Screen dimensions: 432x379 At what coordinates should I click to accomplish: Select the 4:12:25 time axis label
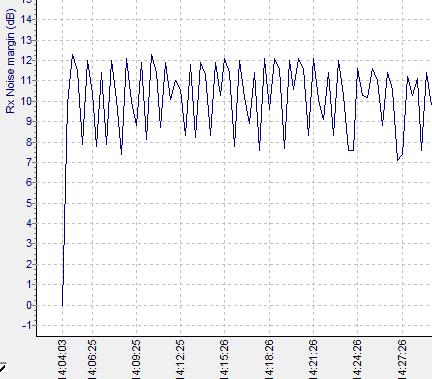pos(180,359)
